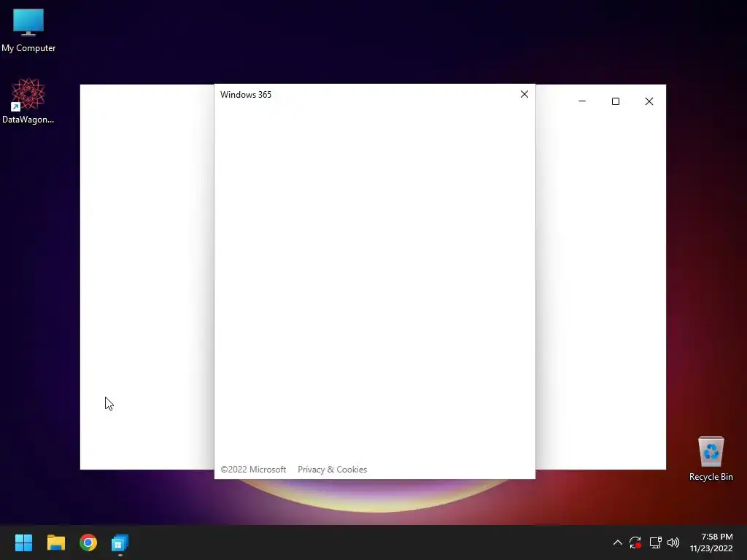
Task: Click the Windows 365 dialog title
Action: (x=246, y=95)
